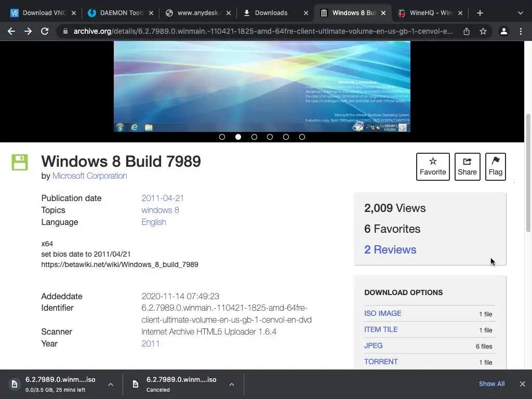Expand ITEM TILE download option
This screenshot has width=532, height=399.
381,329
